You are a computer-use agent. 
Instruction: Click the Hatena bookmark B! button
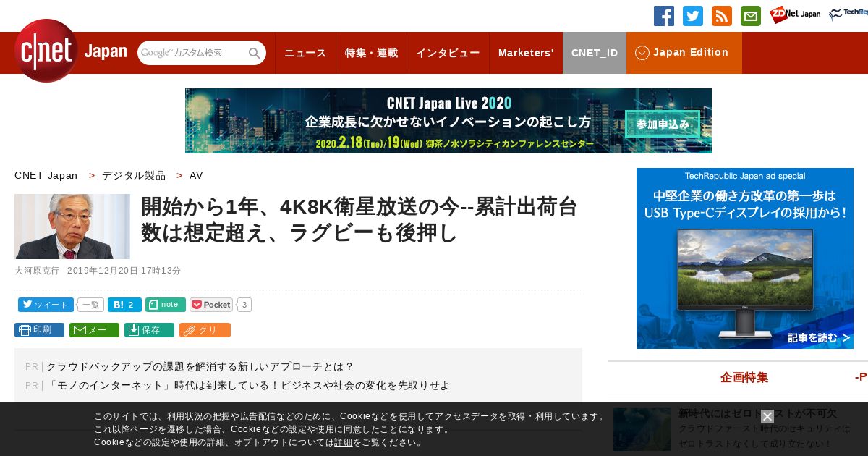click(x=124, y=305)
